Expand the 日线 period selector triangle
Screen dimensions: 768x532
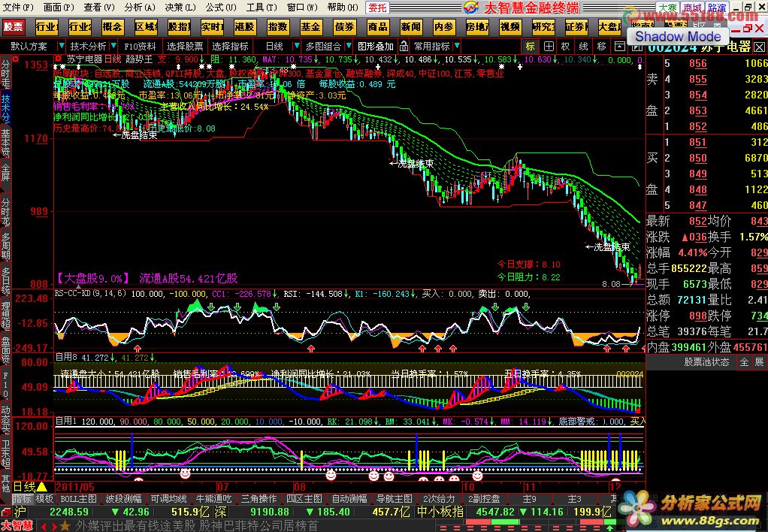pyautogui.click(x=41, y=487)
